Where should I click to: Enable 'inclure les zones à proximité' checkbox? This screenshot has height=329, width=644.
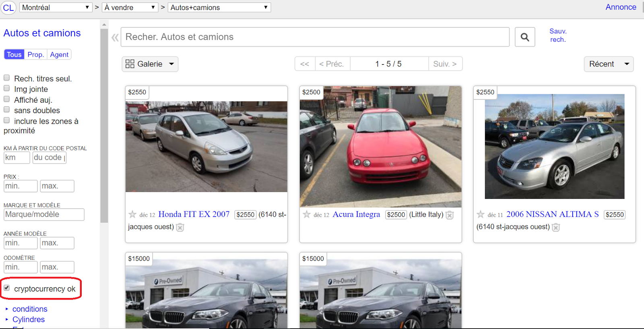(x=6, y=120)
